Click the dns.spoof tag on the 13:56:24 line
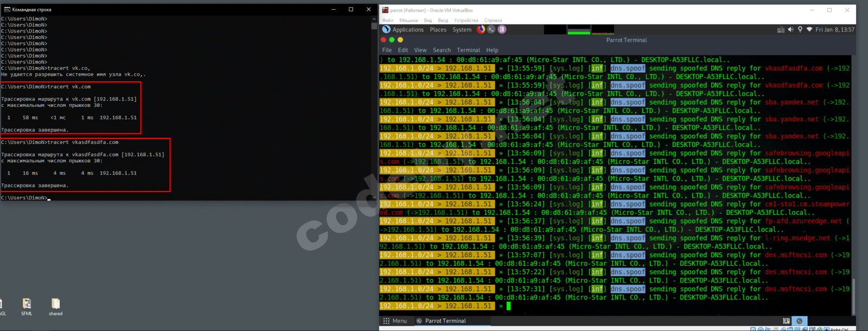Viewport: 868px width, 331px height. (628, 204)
